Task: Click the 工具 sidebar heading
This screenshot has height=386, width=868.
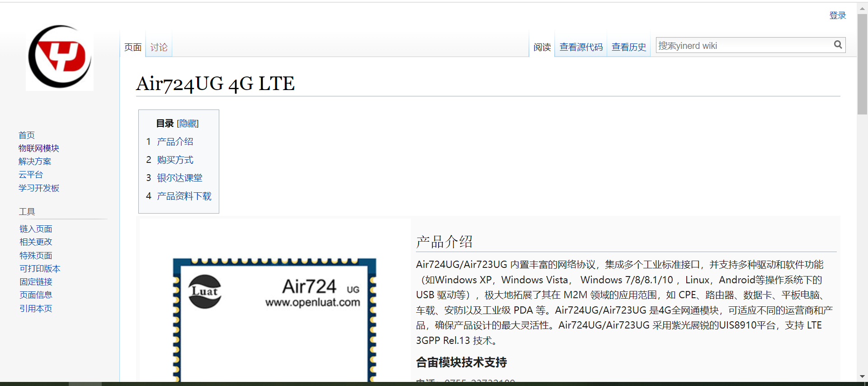Action: (27, 211)
